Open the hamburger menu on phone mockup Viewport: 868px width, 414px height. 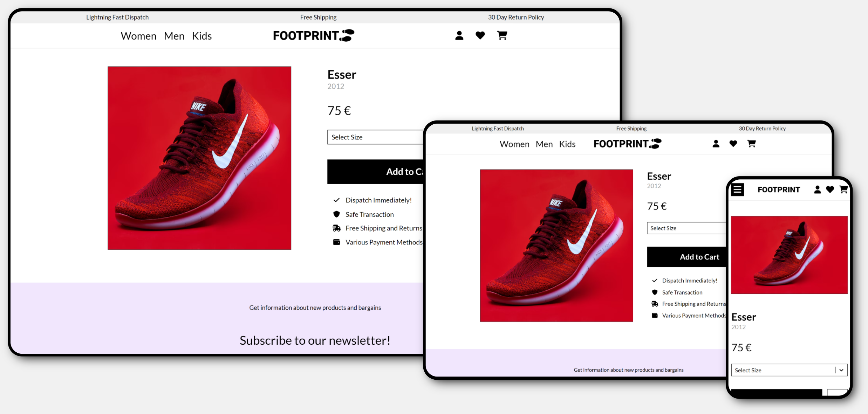(x=737, y=190)
